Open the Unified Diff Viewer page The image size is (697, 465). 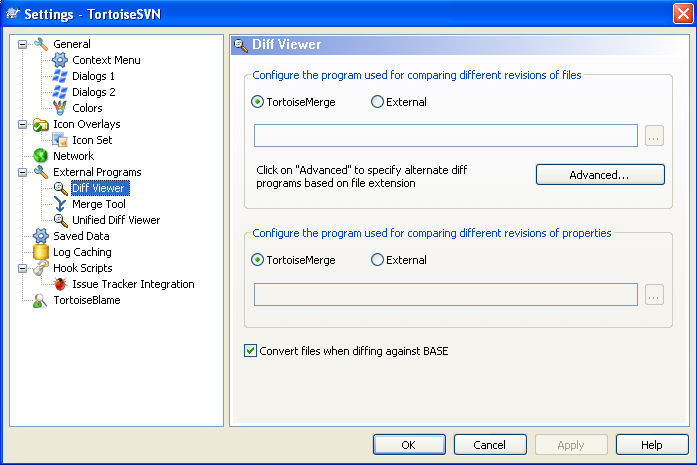click(115, 220)
